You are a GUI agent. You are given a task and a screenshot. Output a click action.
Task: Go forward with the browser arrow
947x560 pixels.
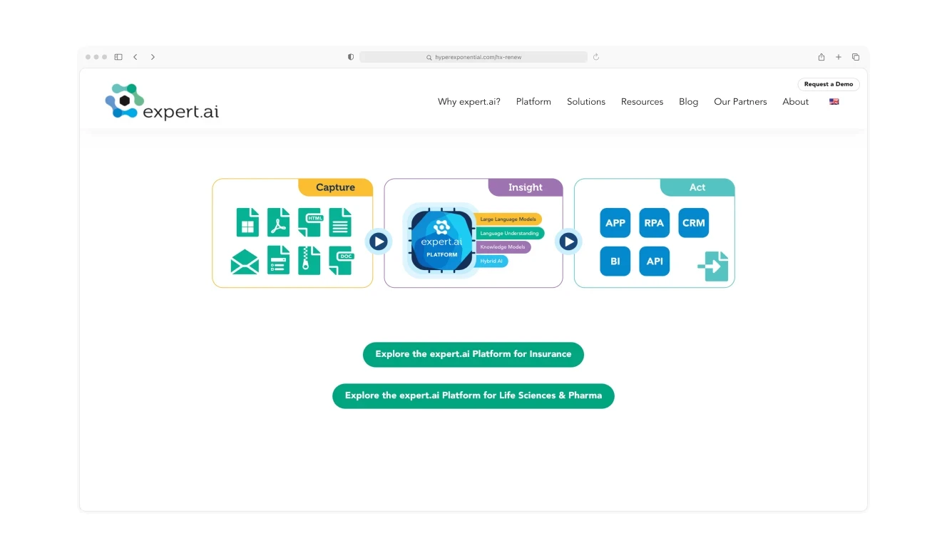pos(153,57)
